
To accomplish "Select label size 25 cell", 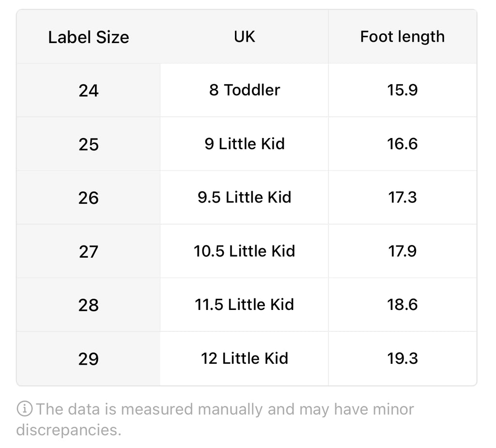I will point(89,144).
